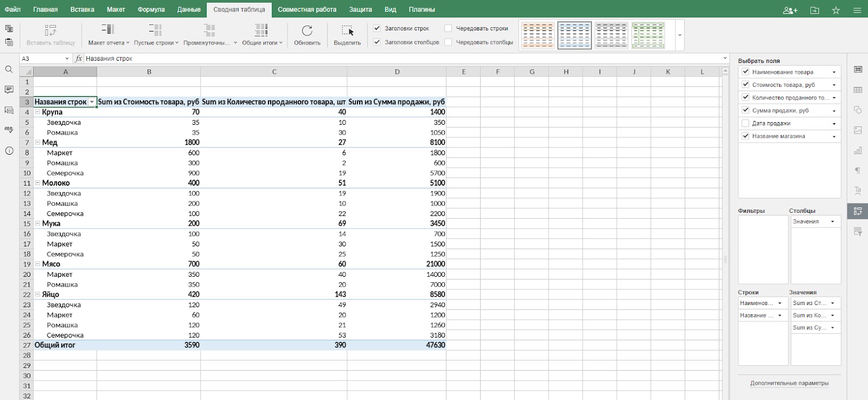Switch to the Совместная работа tab
868x400 pixels.
point(307,10)
